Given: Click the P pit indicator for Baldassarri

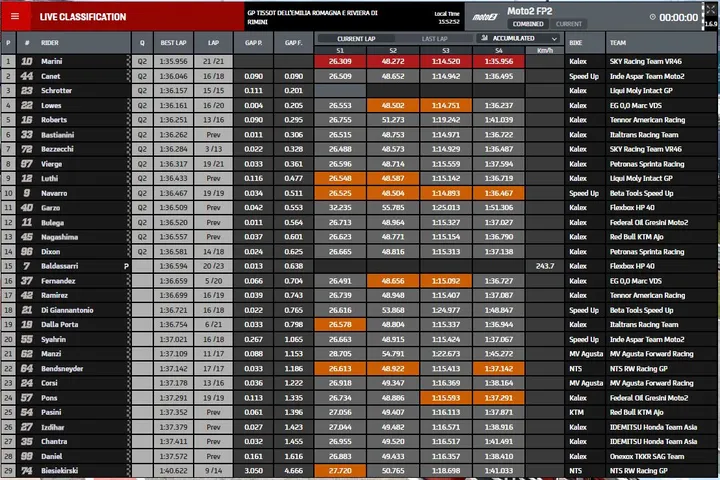Looking at the screenshot, I should 126,266.
